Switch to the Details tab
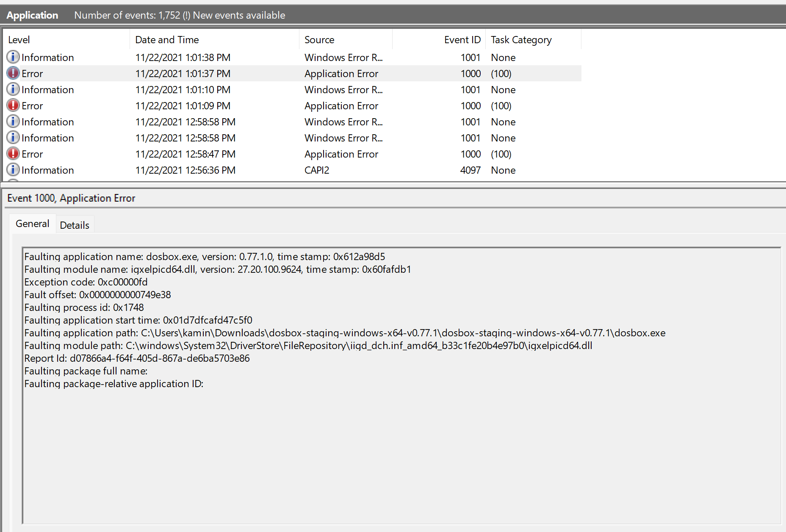The height and width of the screenshot is (532, 786). pyautogui.click(x=75, y=224)
